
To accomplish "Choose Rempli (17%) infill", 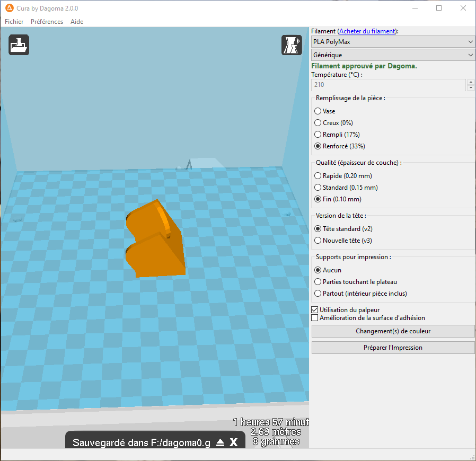I will click(337, 135).
